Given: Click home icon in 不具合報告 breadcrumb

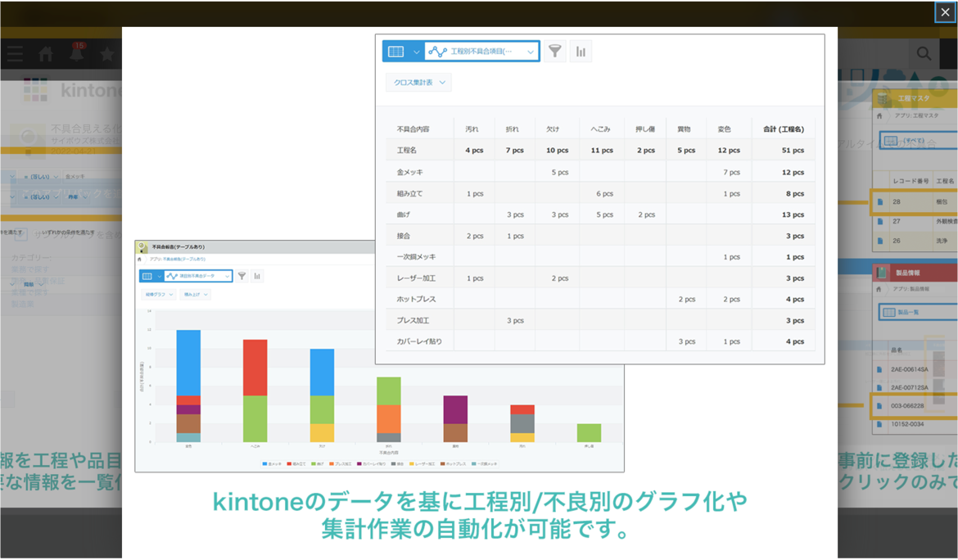Looking at the screenshot, I should pyautogui.click(x=140, y=259).
